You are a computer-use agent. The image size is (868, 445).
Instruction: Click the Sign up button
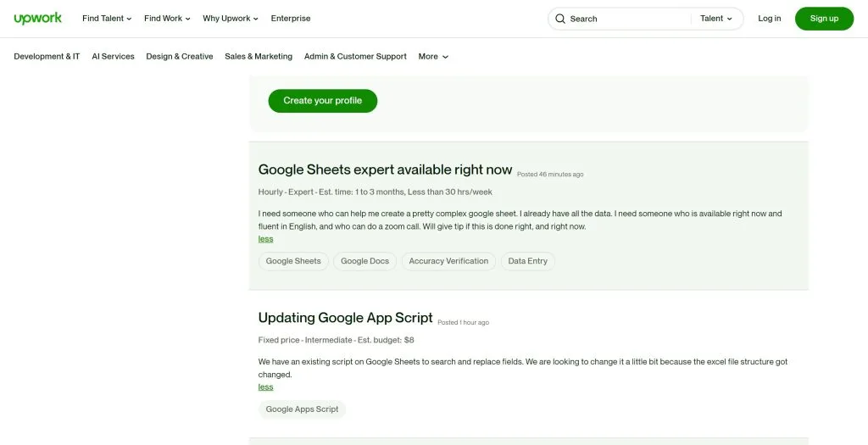pos(824,19)
